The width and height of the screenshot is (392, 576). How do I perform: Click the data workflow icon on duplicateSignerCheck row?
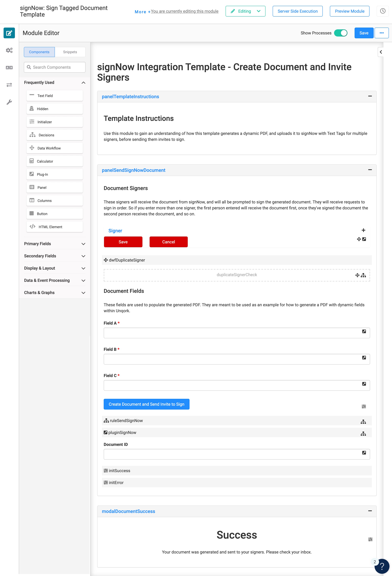(357, 275)
